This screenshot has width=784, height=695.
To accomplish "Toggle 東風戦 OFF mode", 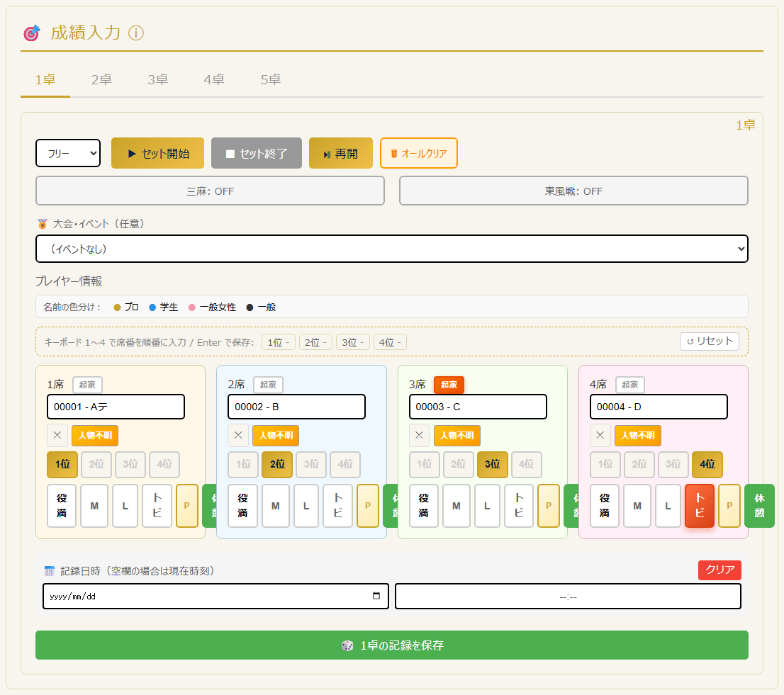I will (573, 191).
